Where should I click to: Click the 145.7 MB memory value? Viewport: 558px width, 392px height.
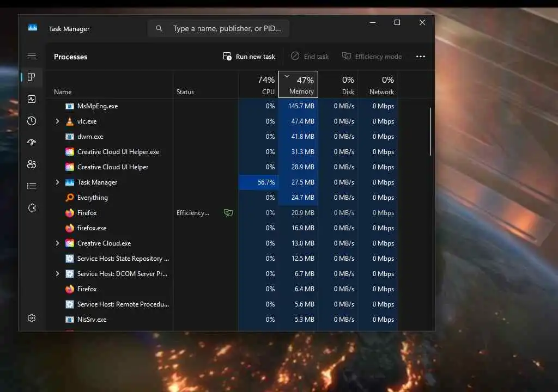tap(301, 106)
